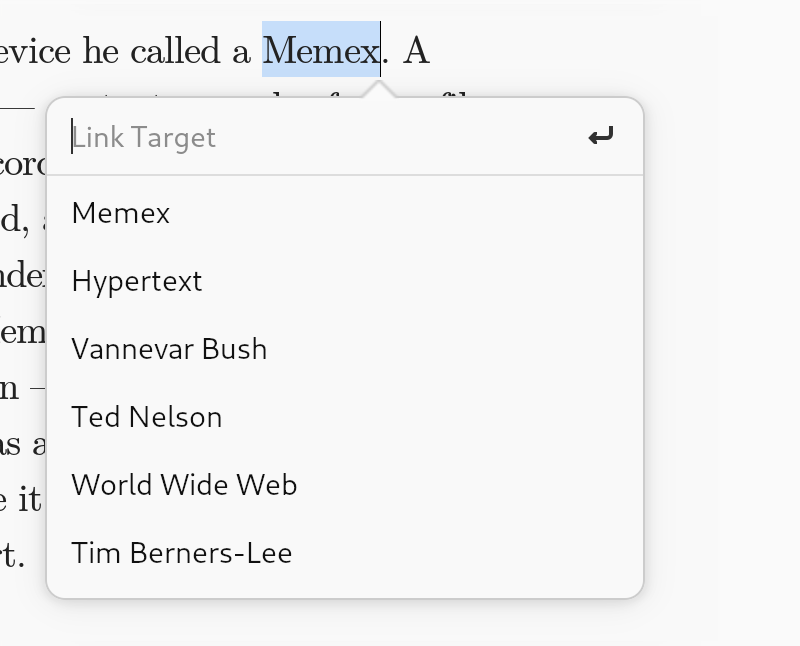The image size is (800, 646).
Task: Click the popover's pointer arrow below Memex
Action: tap(381, 90)
